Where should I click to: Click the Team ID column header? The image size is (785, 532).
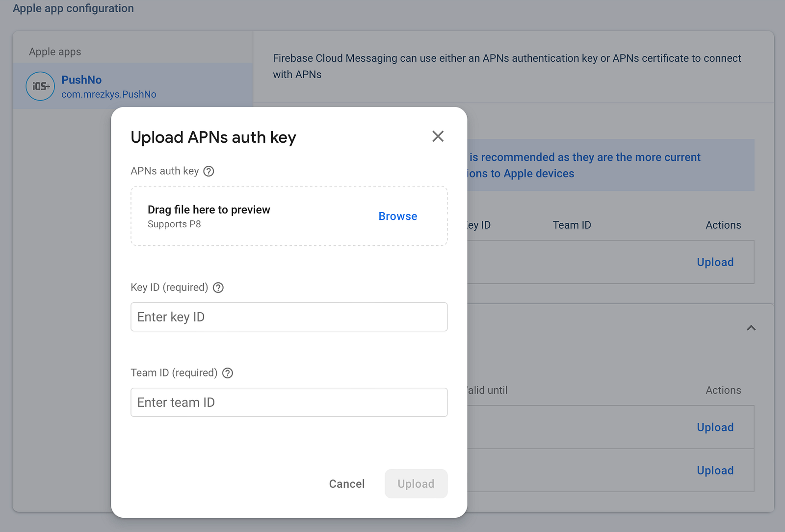pyautogui.click(x=572, y=225)
